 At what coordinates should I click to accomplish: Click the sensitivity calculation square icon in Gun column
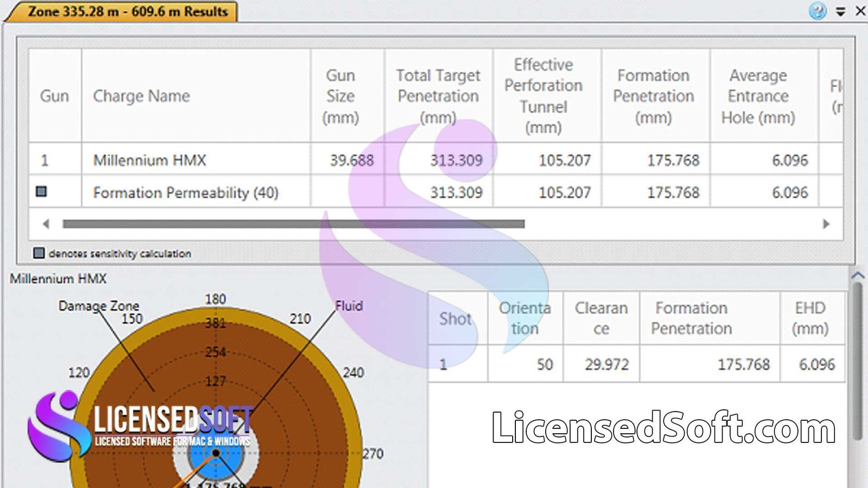[41, 191]
